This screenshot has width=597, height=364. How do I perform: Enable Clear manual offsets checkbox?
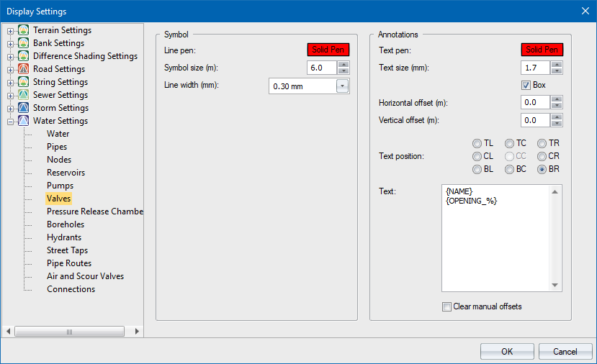point(447,306)
